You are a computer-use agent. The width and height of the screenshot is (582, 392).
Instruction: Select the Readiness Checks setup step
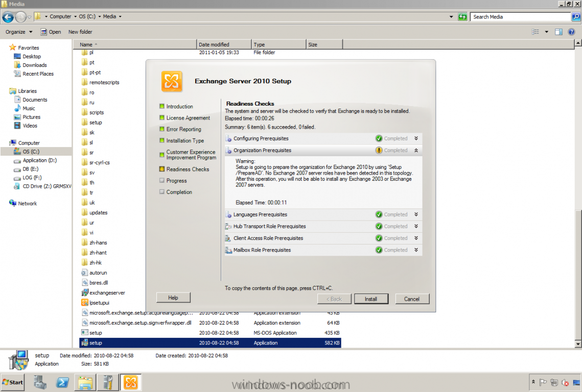(x=184, y=169)
